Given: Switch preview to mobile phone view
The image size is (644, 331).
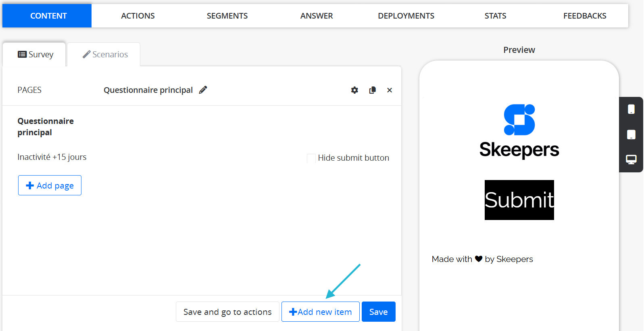Looking at the screenshot, I should coord(631,109).
